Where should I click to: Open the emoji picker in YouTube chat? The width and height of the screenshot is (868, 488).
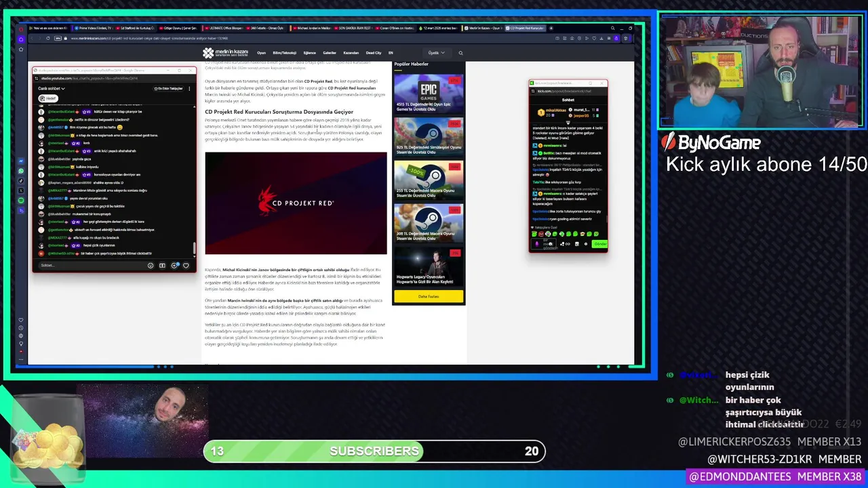151,266
